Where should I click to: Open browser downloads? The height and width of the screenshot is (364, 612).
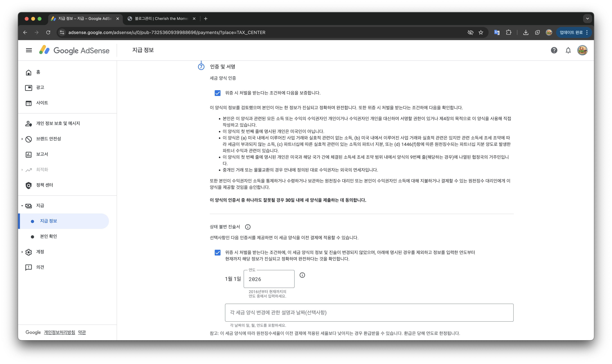coord(526,32)
